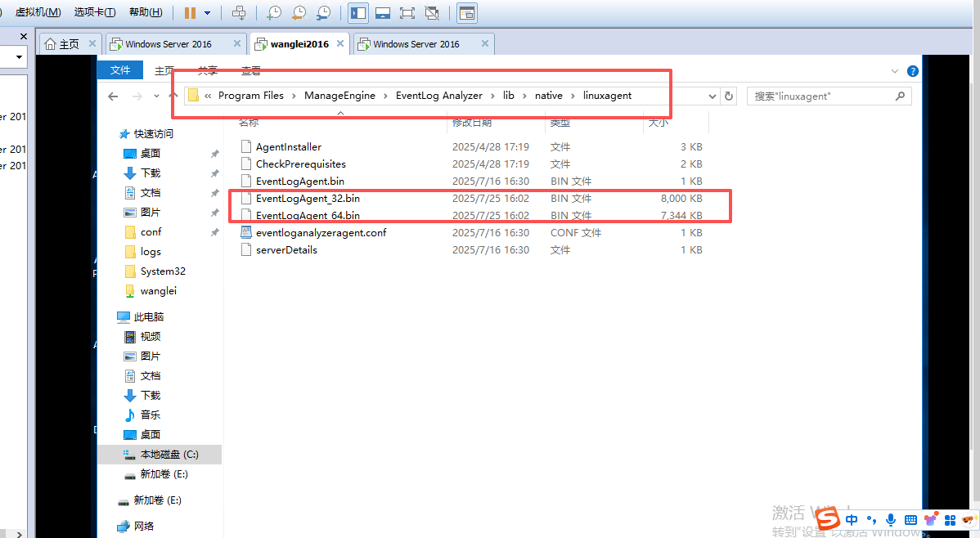The image size is (980, 538).
Task: Open the snapshot manager wrench icon
Action: pos(324,12)
